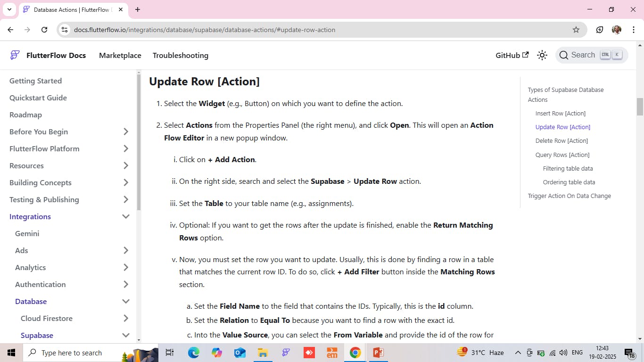Collapse the Database section chevron

tap(126, 301)
